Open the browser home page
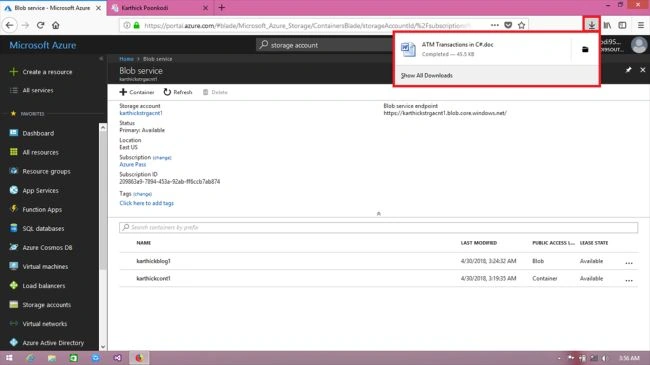 (56, 25)
